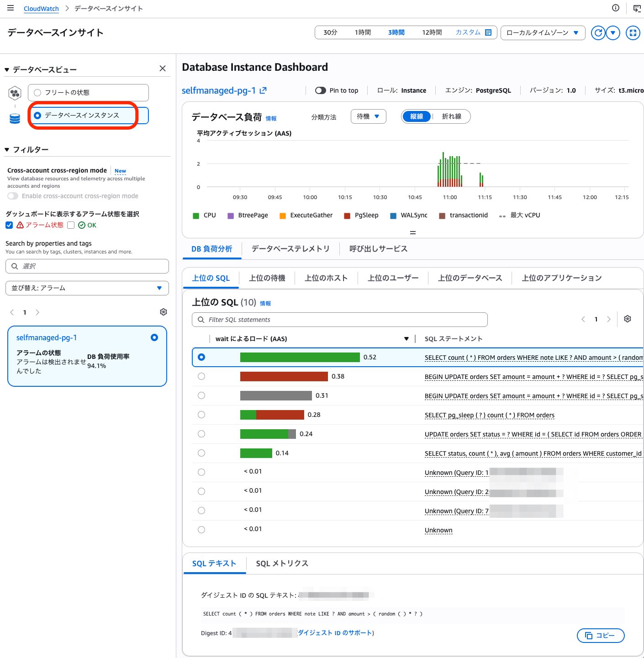Select the selfmanaged-pg-1 instance card radio
The height and width of the screenshot is (658, 644).
click(x=154, y=337)
